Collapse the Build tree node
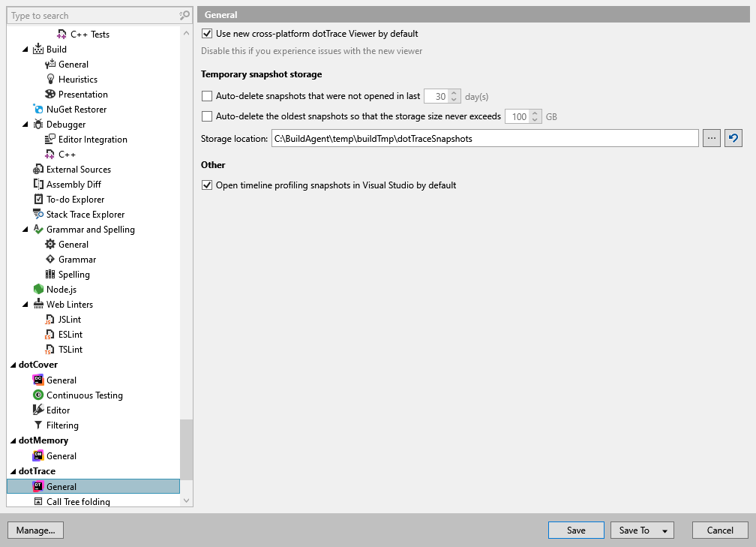This screenshot has width=756, height=547. (x=25, y=50)
